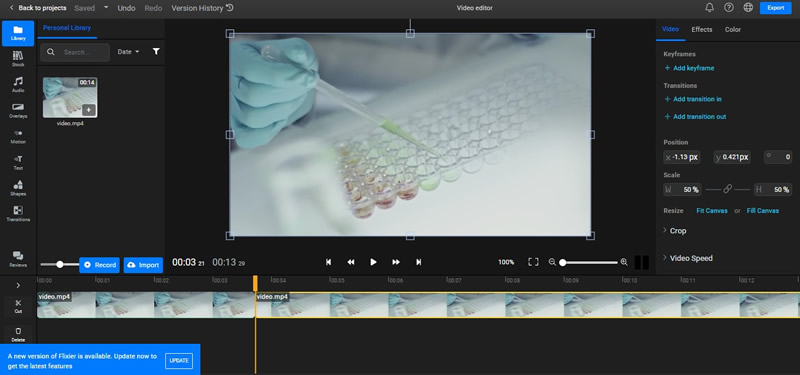Open the Transitions sidebar panel
The width and height of the screenshot is (800, 375).
click(x=18, y=214)
